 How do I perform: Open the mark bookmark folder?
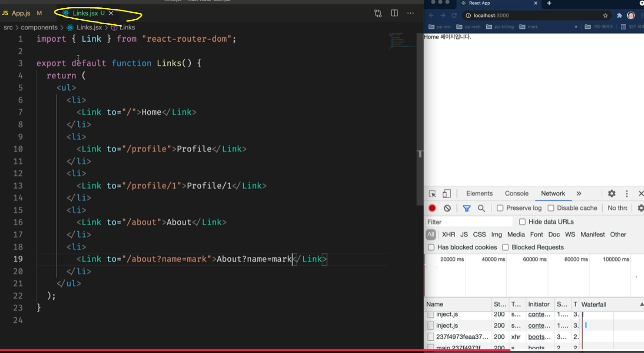coord(528,27)
